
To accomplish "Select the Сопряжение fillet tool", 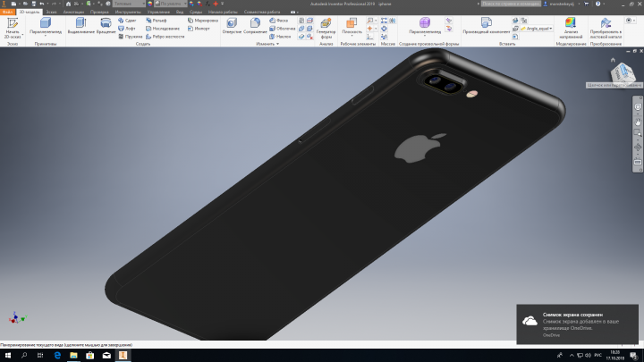I will (255, 25).
